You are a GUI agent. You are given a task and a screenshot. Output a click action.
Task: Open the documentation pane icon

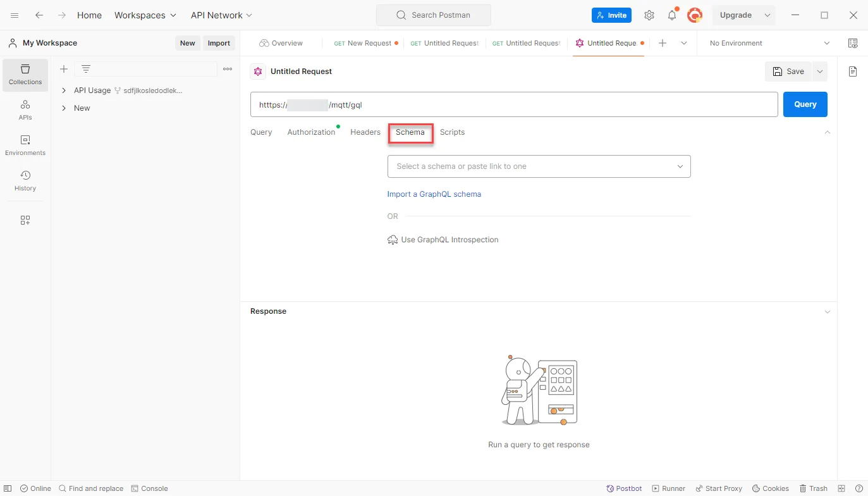853,71
